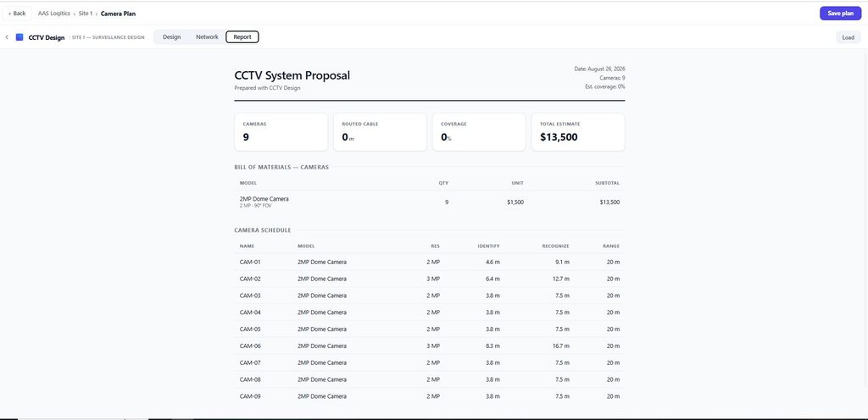This screenshot has height=420, width=868.
Task: Click the RECOGNIZE column header
Action: [x=556, y=246]
